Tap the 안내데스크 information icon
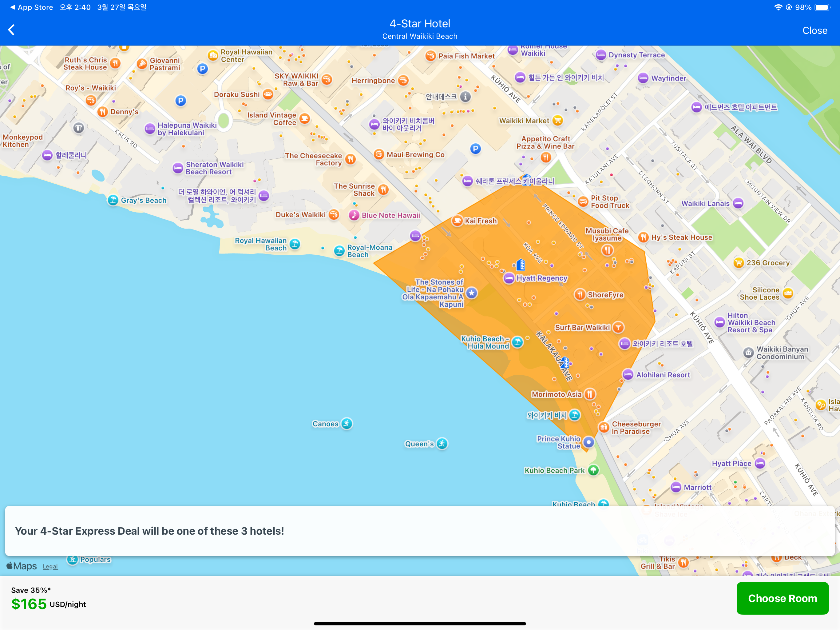The image size is (840, 630). (x=465, y=97)
